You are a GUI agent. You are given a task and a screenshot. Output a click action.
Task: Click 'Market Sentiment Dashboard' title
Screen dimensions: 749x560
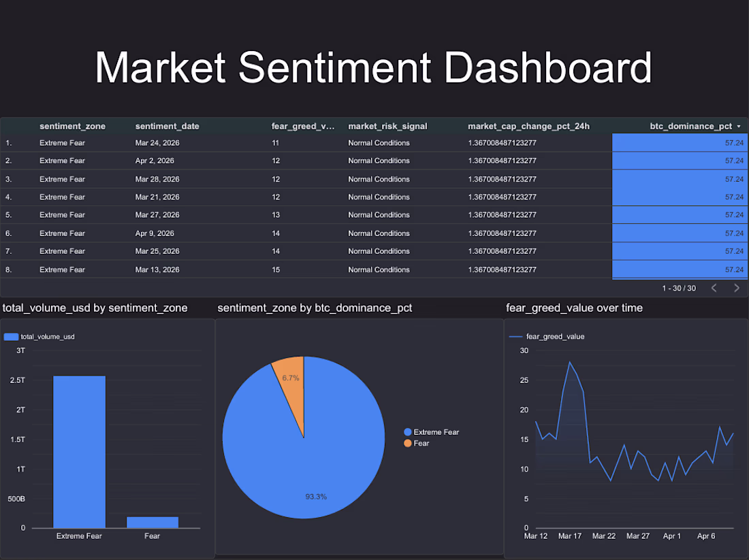point(373,68)
